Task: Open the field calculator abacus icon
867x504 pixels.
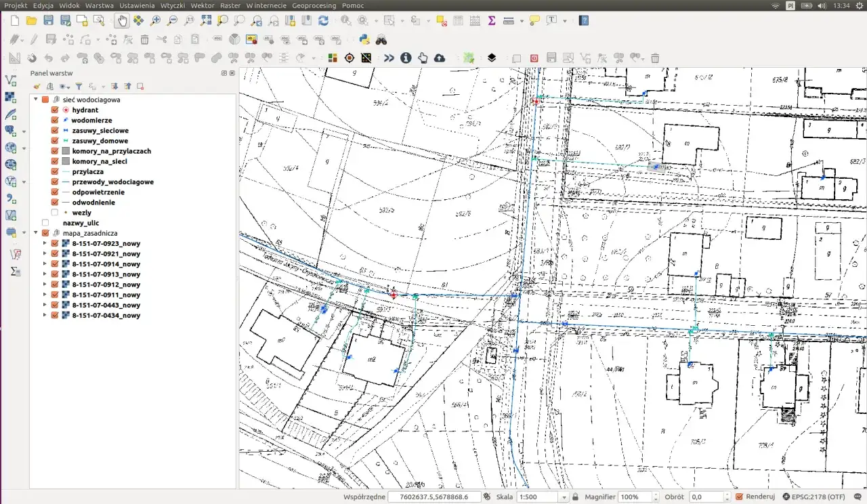Action: [x=475, y=20]
